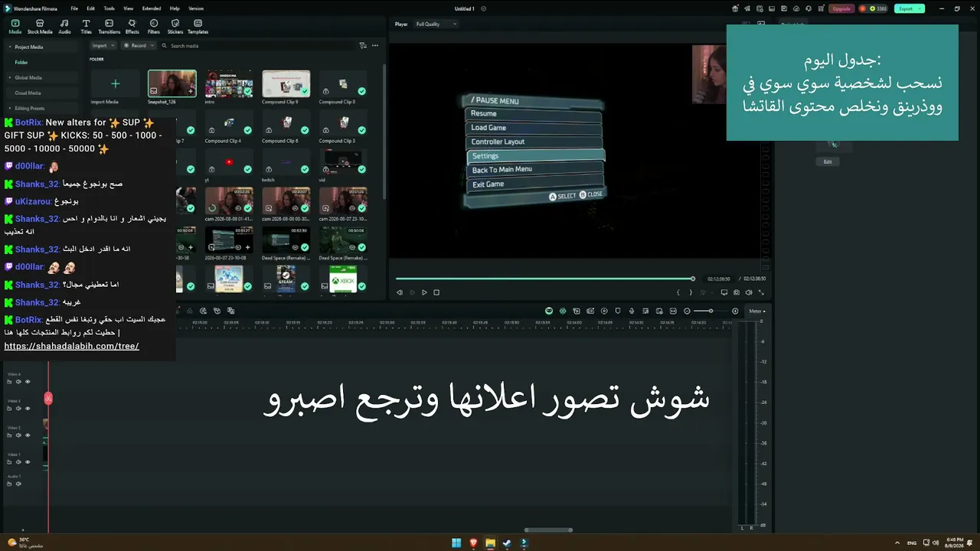Open the Effects tab
The width and height of the screenshot is (980, 551).
[x=132, y=27]
